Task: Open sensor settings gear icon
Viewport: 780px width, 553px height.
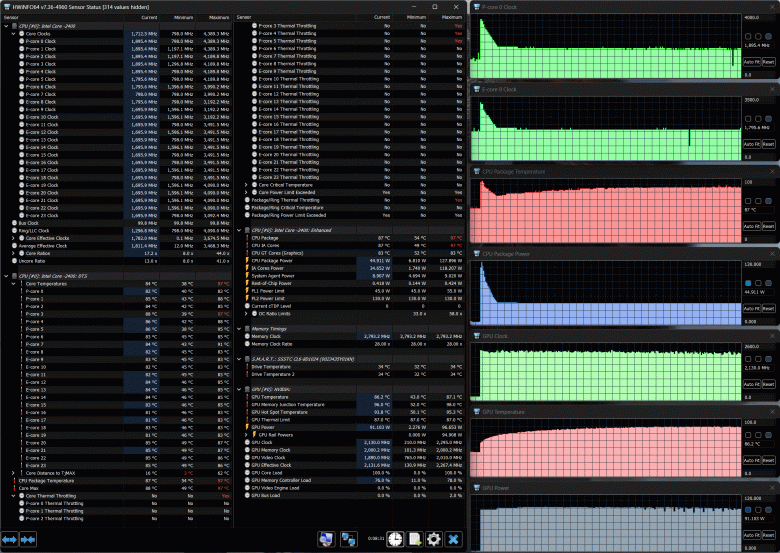Action: [434, 539]
